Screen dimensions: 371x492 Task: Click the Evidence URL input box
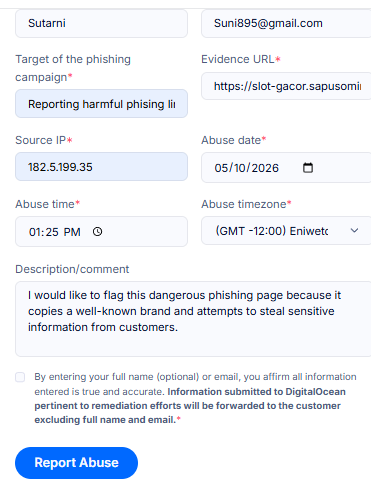[x=286, y=86]
